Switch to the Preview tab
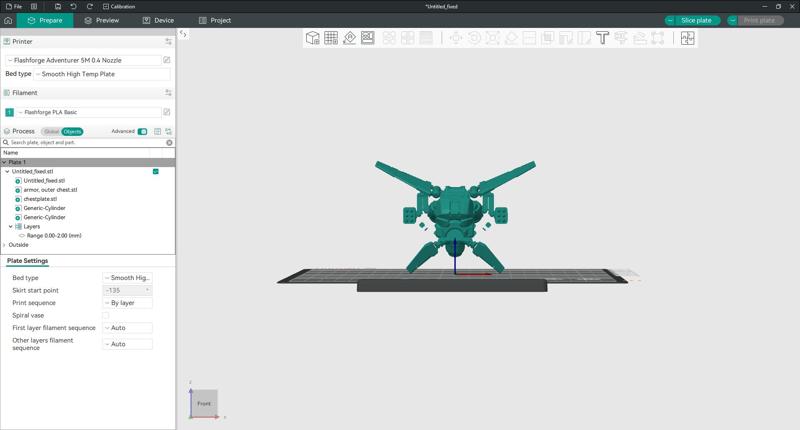This screenshot has height=430, width=800. (x=102, y=20)
